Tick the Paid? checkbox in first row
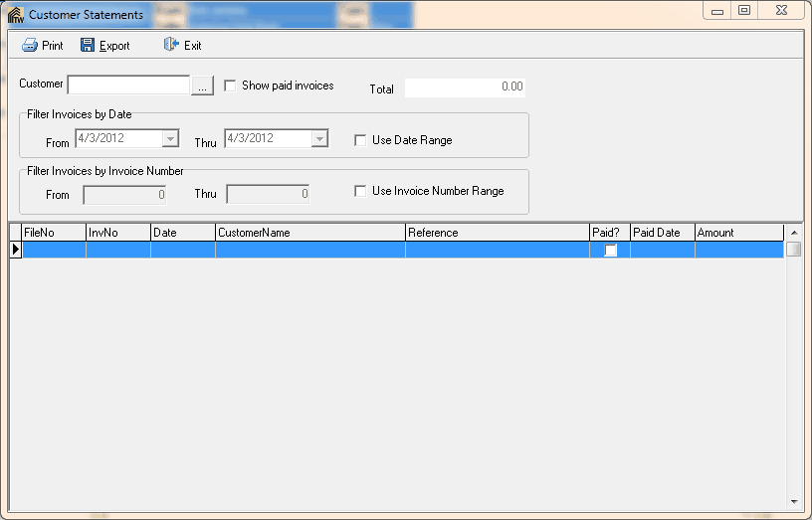Viewport: 812px width, 520px height. point(610,251)
